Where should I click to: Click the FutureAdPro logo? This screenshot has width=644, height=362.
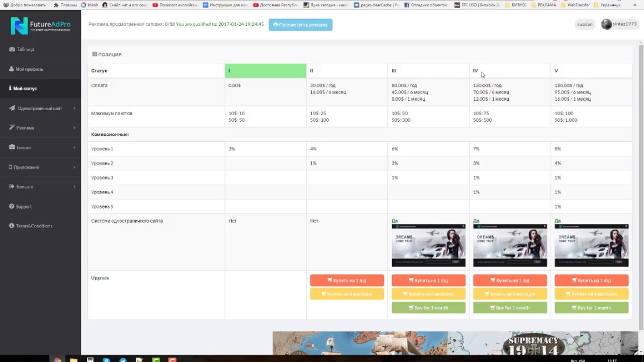41,25
